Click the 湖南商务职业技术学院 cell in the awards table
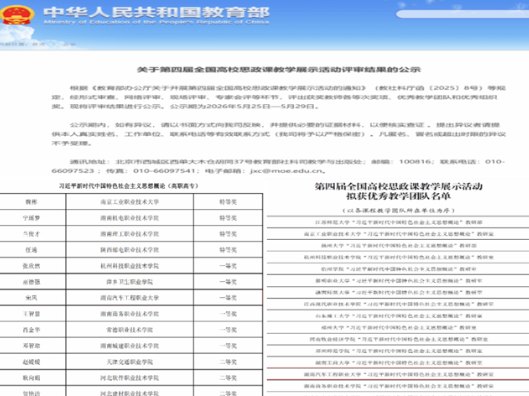This screenshot has width=529, height=396. click(130, 314)
